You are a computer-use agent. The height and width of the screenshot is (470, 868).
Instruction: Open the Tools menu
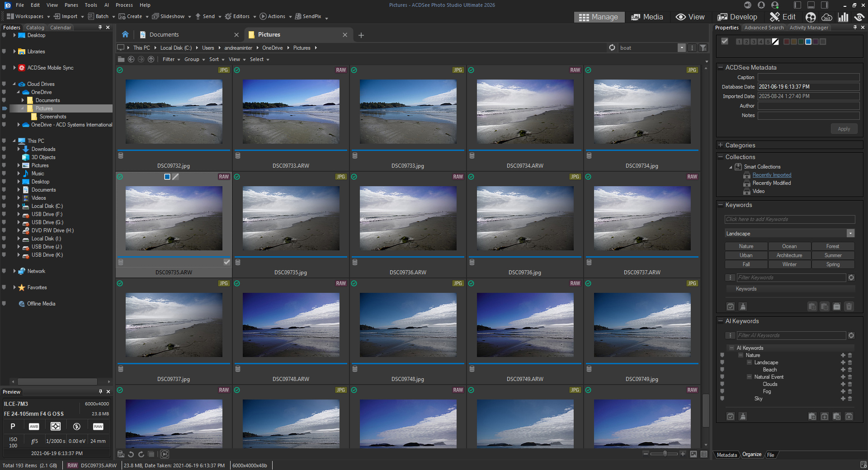(91, 5)
